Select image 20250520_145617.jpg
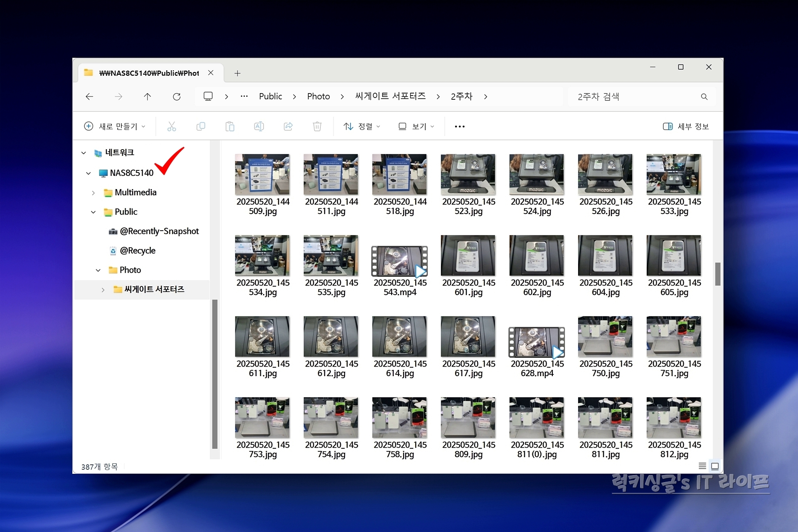The image size is (798, 532). click(x=468, y=347)
